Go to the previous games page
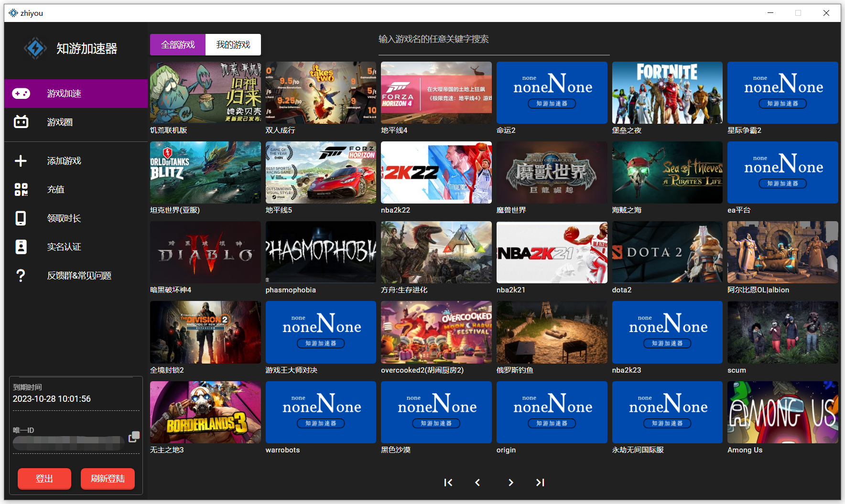Viewport: 845px width, 504px height. [477, 483]
